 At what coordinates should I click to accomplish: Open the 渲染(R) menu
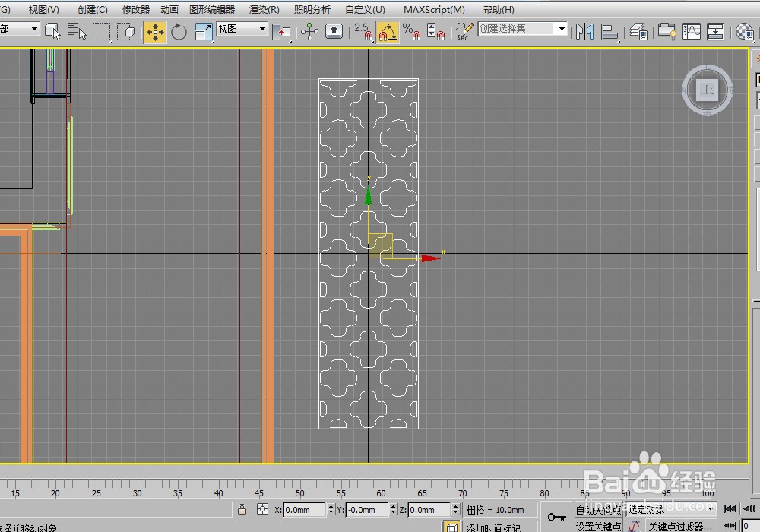264,10
